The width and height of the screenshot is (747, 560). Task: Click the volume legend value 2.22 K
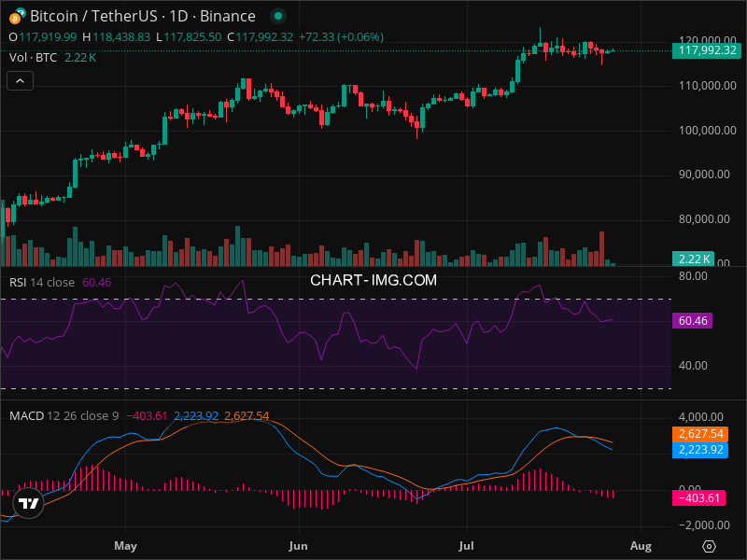coord(80,58)
